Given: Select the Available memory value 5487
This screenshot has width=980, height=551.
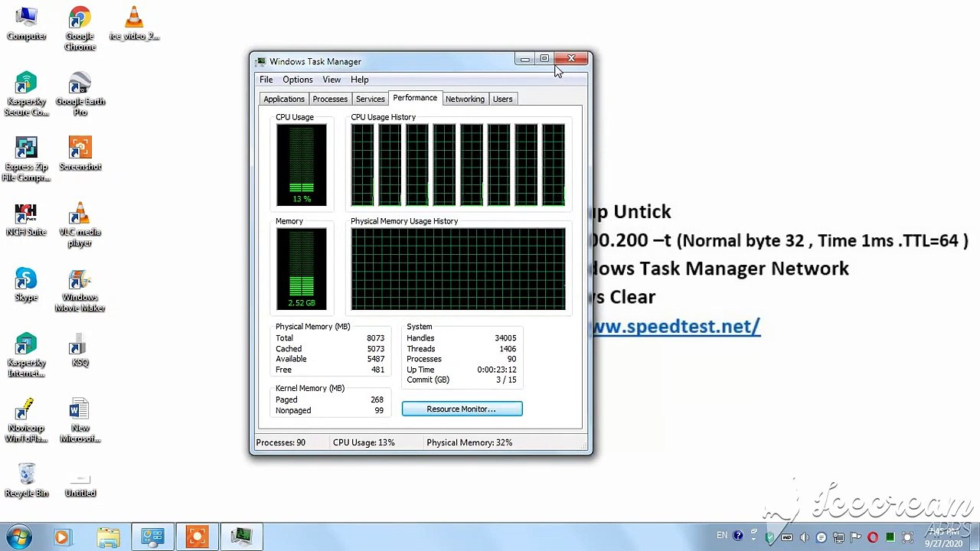Looking at the screenshot, I should pyautogui.click(x=375, y=359).
